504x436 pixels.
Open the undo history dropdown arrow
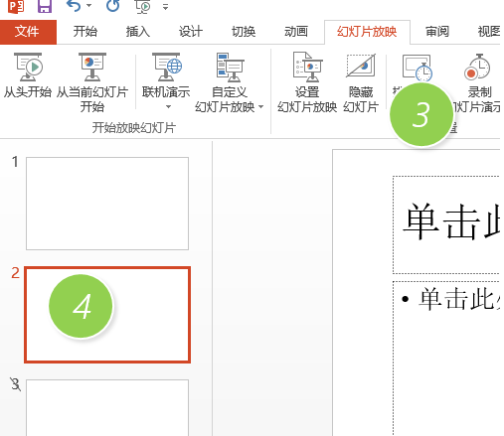(88, 6)
